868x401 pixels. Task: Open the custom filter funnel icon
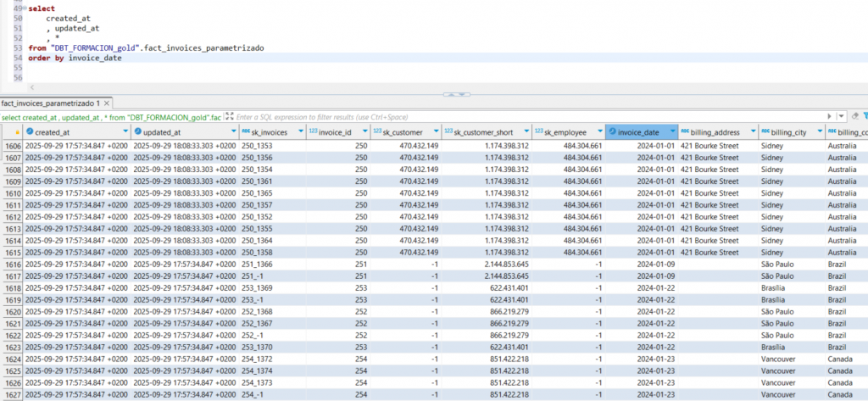coord(865,117)
